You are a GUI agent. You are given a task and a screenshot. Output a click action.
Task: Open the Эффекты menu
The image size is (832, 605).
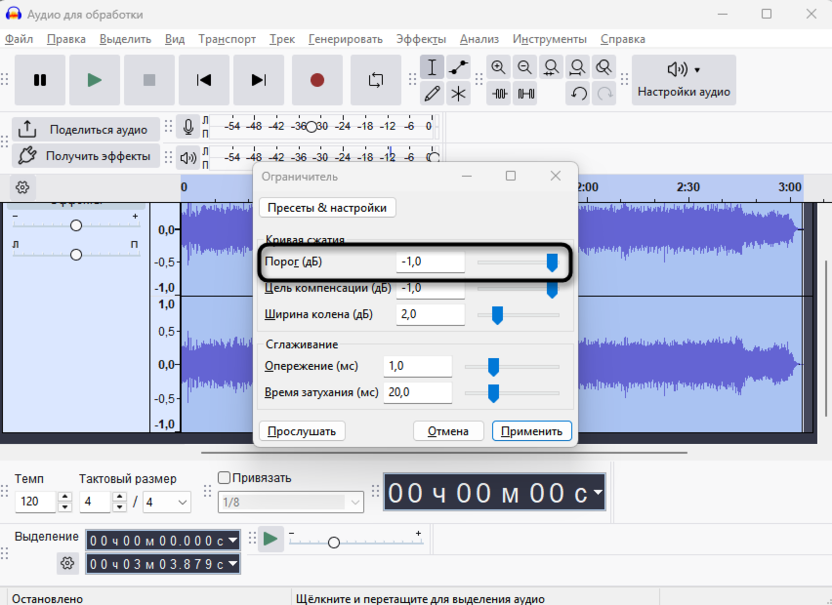(421, 39)
